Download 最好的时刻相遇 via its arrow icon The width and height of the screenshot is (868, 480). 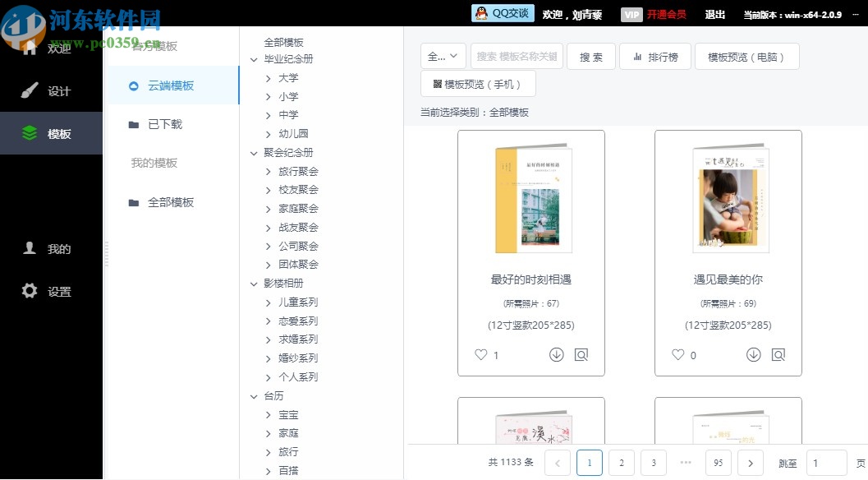[x=557, y=354]
